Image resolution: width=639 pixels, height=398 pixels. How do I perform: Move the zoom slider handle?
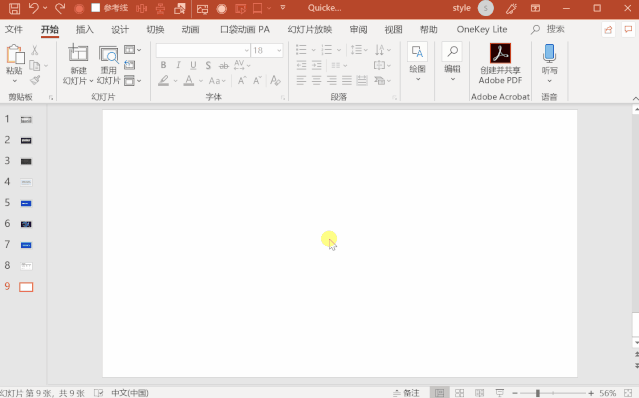[538, 393]
